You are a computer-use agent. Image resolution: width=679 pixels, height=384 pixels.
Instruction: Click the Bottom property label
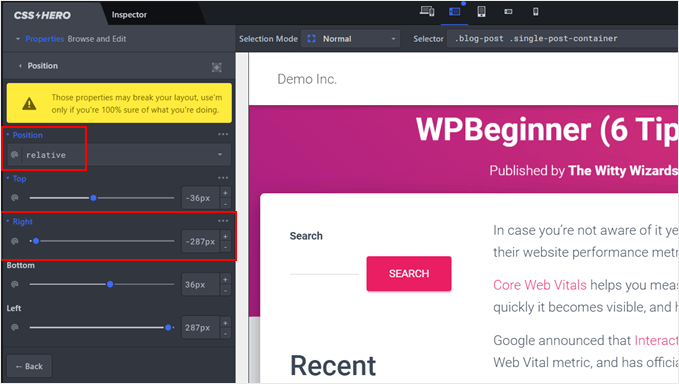coord(20,265)
